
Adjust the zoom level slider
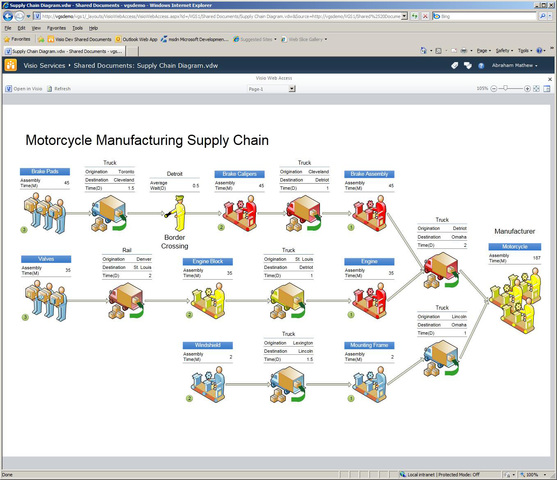(505, 88)
